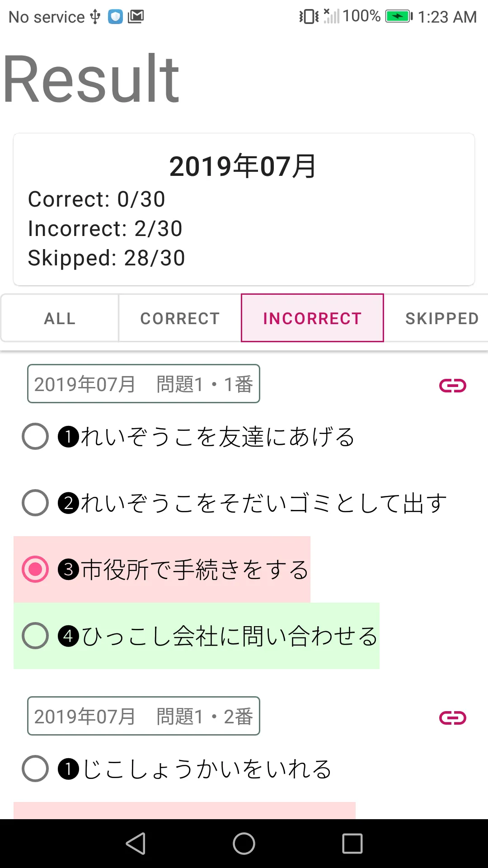The width and height of the screenshot is (488, 868).
Task: Tap the mail notification icon in status bar
Action: tap(136, 17)
